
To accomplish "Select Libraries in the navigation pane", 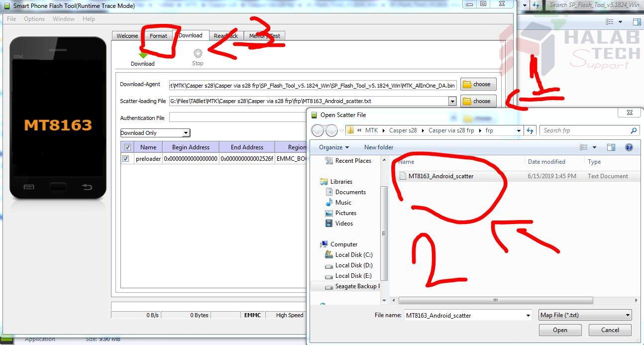I will click(336, 182).
